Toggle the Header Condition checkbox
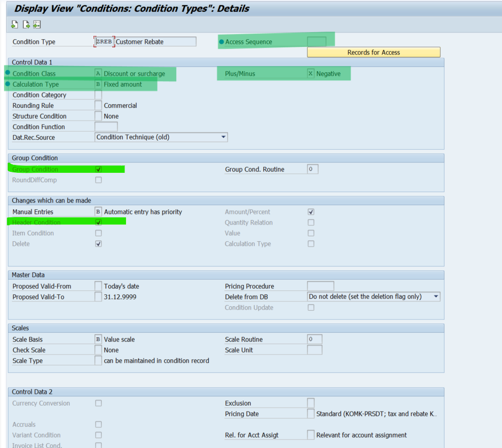The image size is (502, 448). pos(98,222)
